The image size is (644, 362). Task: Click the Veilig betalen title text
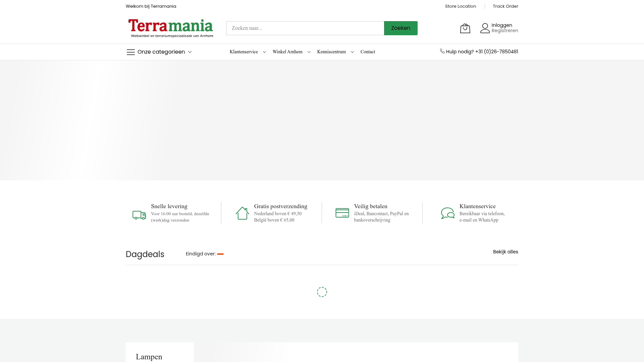click(x=371, y=206)
